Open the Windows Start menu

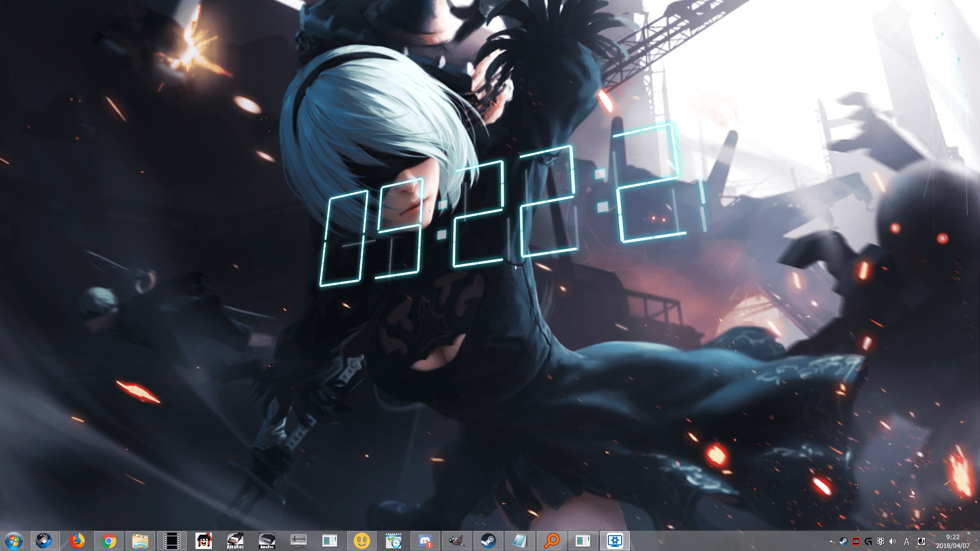click(14, 541)
